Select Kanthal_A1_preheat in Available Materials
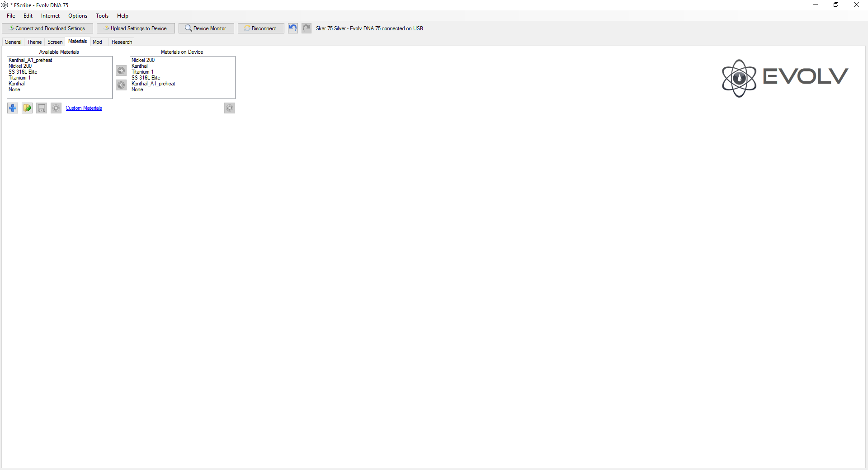This screenshot has height=470, width=868. [x=30, y=60]
